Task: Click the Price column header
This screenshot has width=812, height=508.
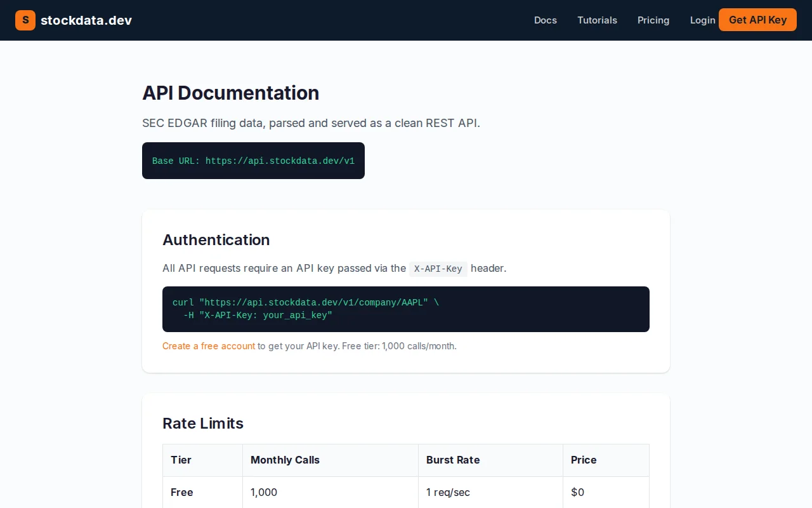Action: [x=606, y=460]
